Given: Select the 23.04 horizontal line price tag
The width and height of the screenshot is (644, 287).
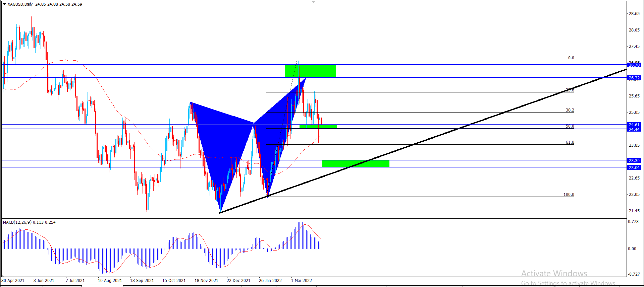Looking at the screenshot, I should (634, 167).
